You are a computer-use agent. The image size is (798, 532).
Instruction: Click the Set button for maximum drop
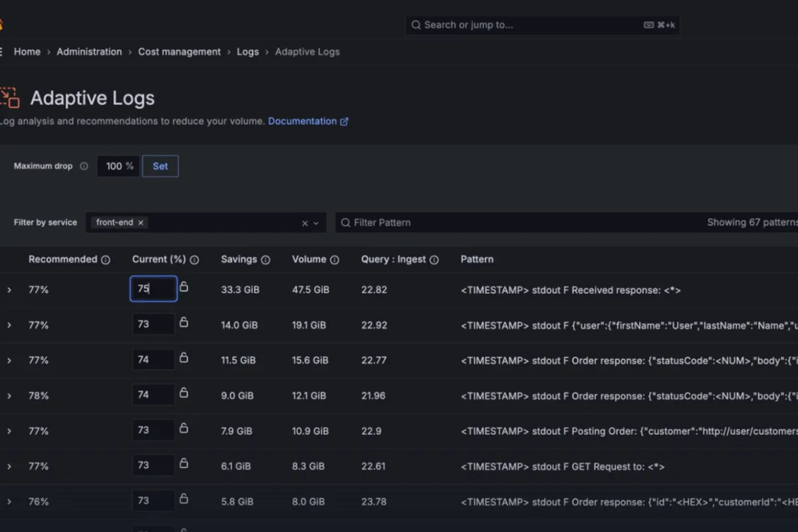coord(160,166)
